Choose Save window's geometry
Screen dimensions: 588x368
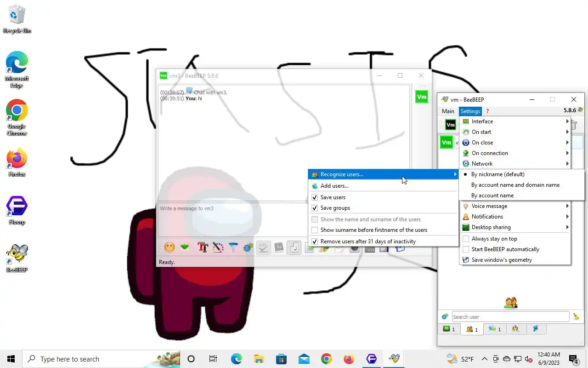[x=515, y=259]
